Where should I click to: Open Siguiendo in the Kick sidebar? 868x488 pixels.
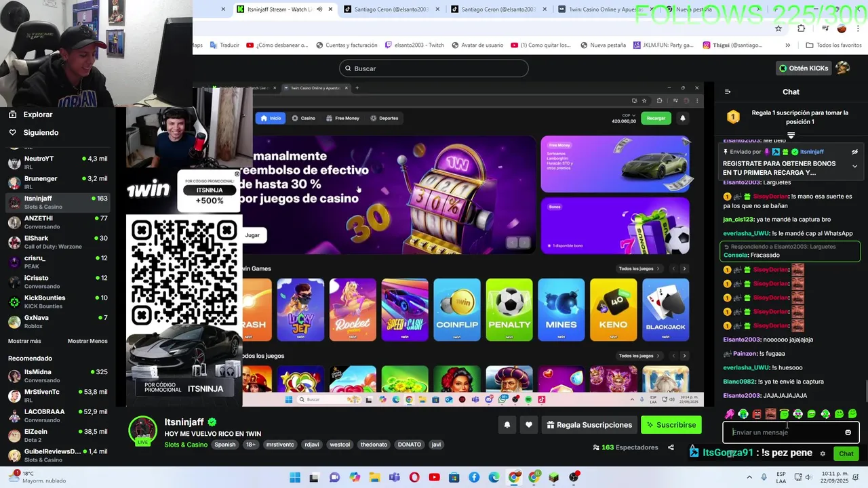(x=41, y=133)
